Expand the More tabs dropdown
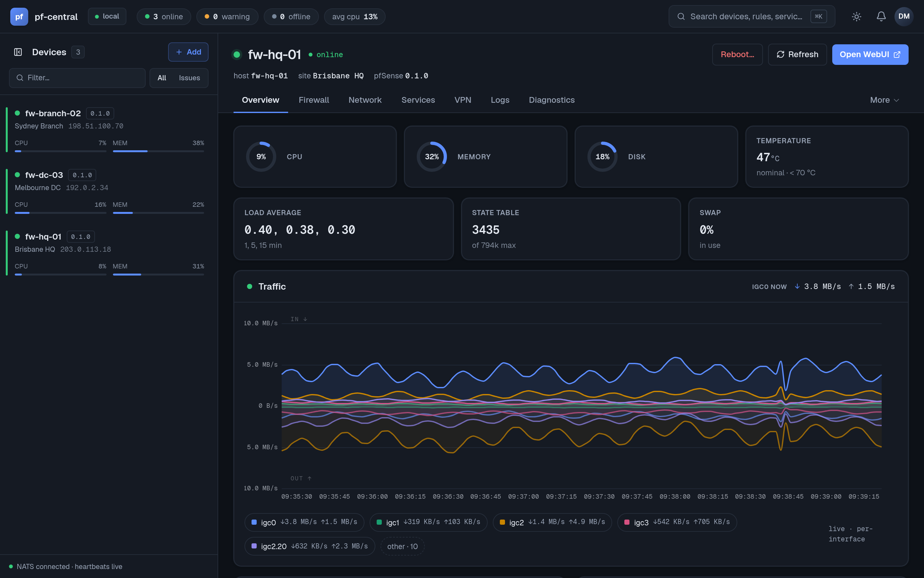 pos(885,100)
